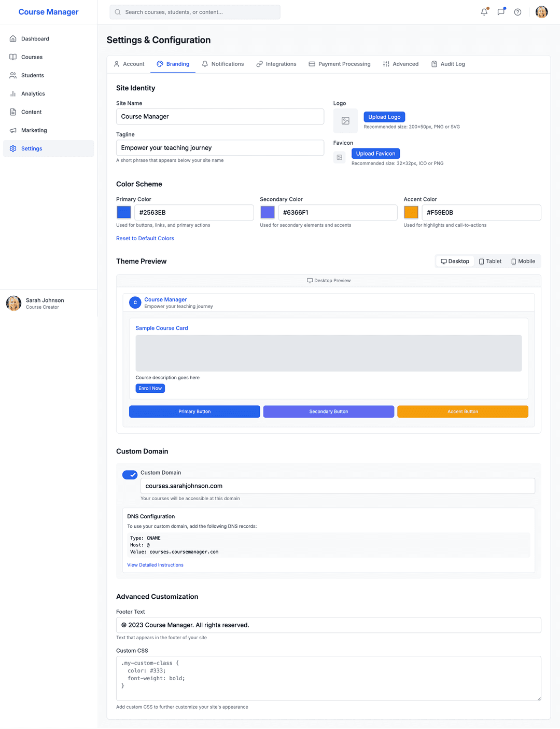Click the Upload Logo button
The width and height of the screenshot is (560, 729).
coord(384,117)
